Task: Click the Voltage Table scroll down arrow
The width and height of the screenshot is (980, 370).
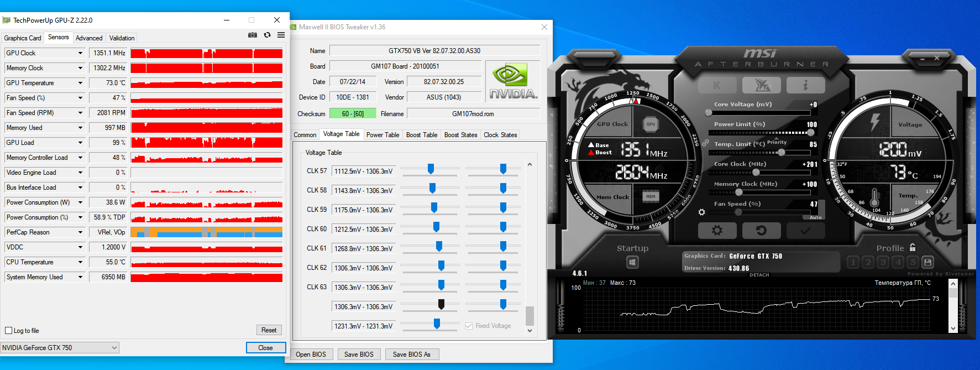Action: tap(530, 331)
